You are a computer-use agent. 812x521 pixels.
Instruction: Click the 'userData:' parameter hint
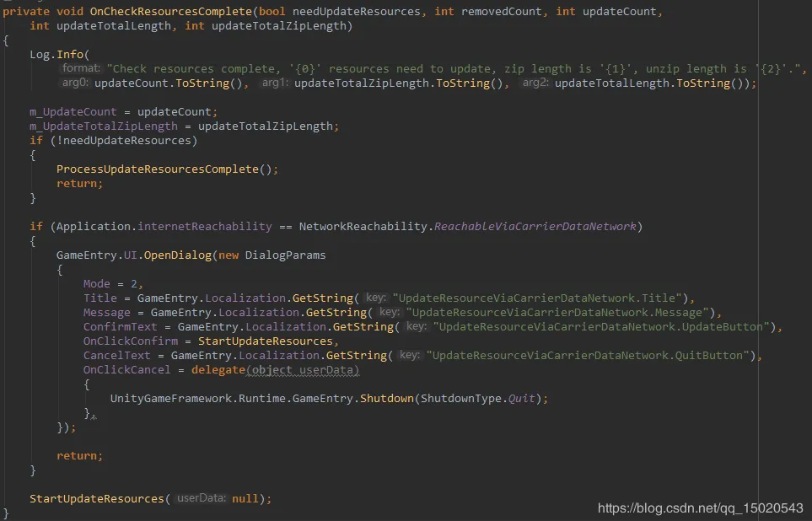[x=201, y=498]
